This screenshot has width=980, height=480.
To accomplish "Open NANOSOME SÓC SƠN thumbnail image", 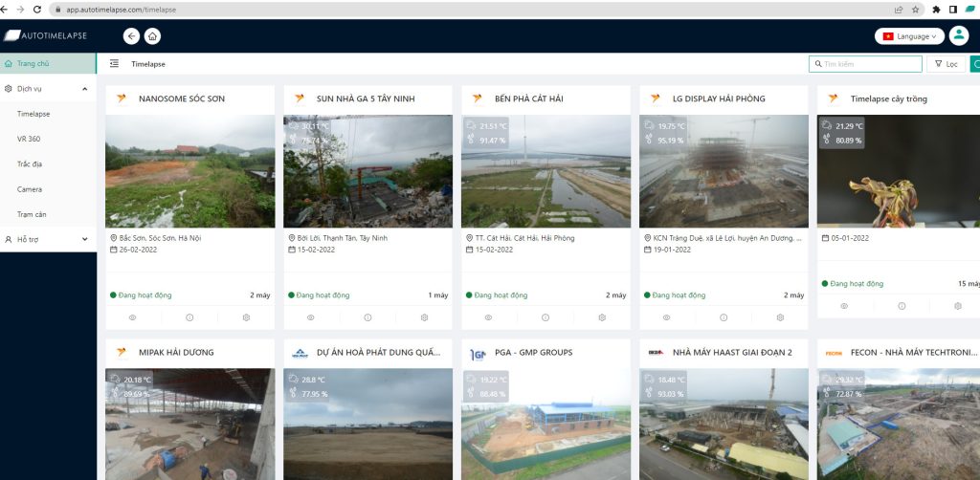I will point(190,171).
